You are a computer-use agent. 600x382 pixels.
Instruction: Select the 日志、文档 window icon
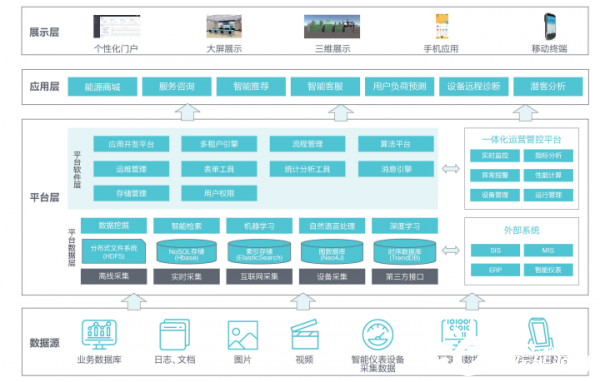coord(175,335)
